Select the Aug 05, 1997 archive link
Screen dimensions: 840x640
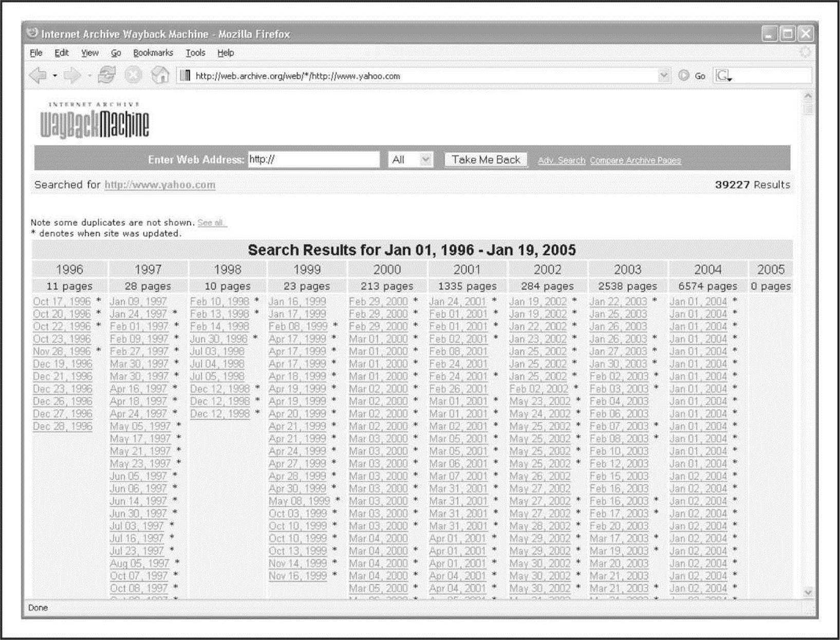pyautogui.click(x=139, y=563)
